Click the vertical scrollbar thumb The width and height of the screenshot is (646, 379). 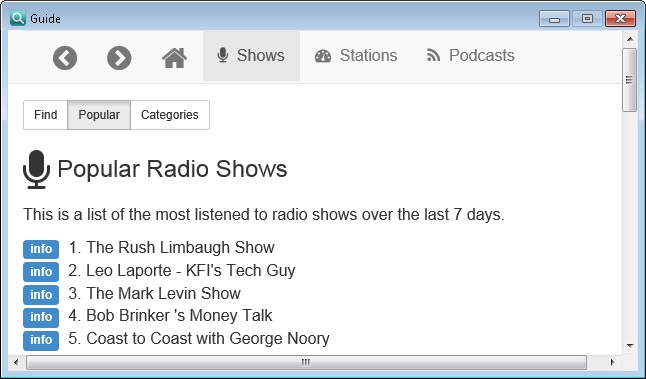tap(630, 80)
